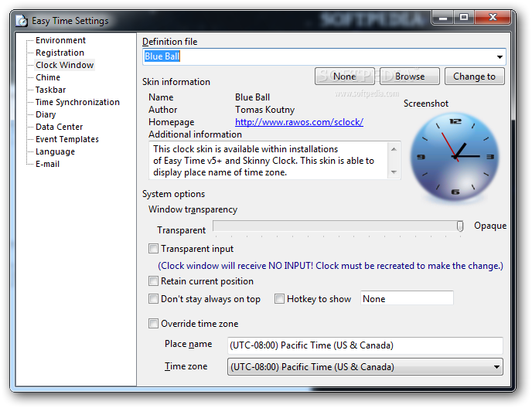Click the Hotkey field showing None

click(x=407, y=298)
